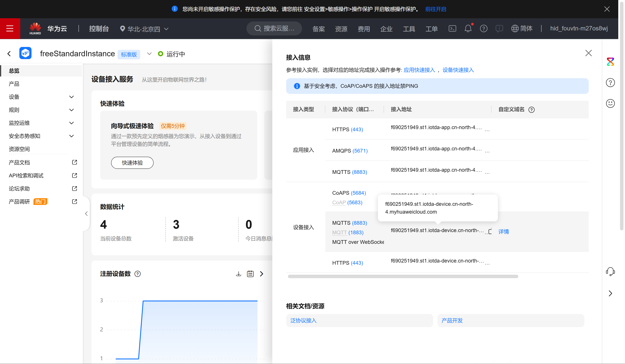Open the instance switcher dropdown arrow
Viewport: 625px width, 364px height.
point(149,54)
